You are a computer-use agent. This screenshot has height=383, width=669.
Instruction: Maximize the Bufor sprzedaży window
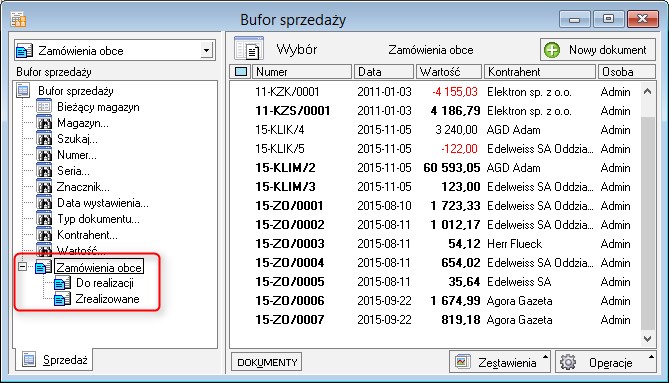608,19
